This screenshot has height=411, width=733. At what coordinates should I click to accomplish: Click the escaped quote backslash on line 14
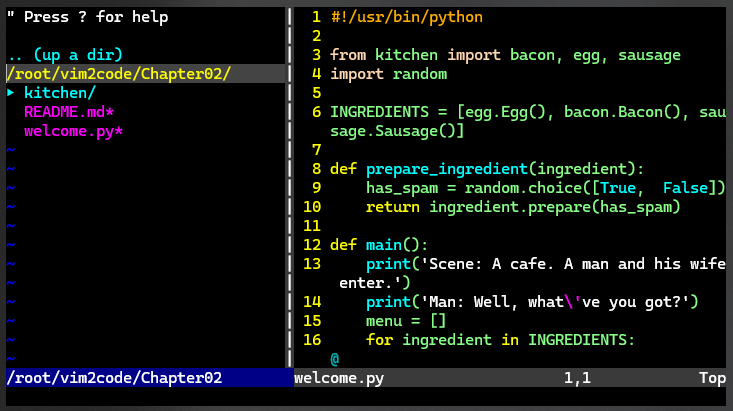click(x=568, y=302)
